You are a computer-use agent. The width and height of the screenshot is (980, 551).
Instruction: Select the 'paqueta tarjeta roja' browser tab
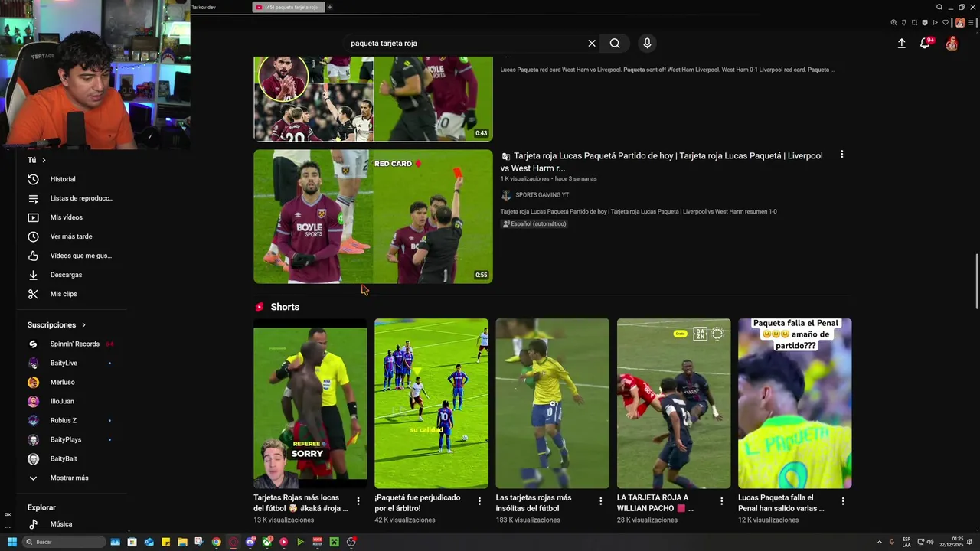[x=289, y=7]
